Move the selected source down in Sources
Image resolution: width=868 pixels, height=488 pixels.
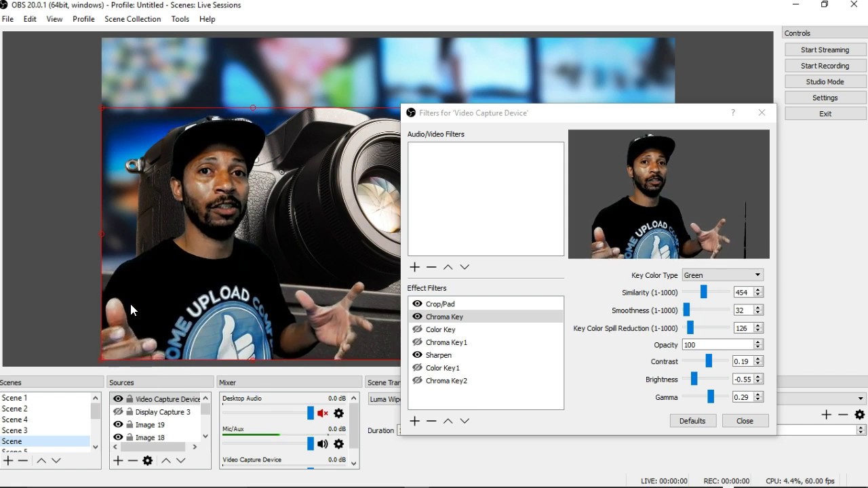[181, 461]
